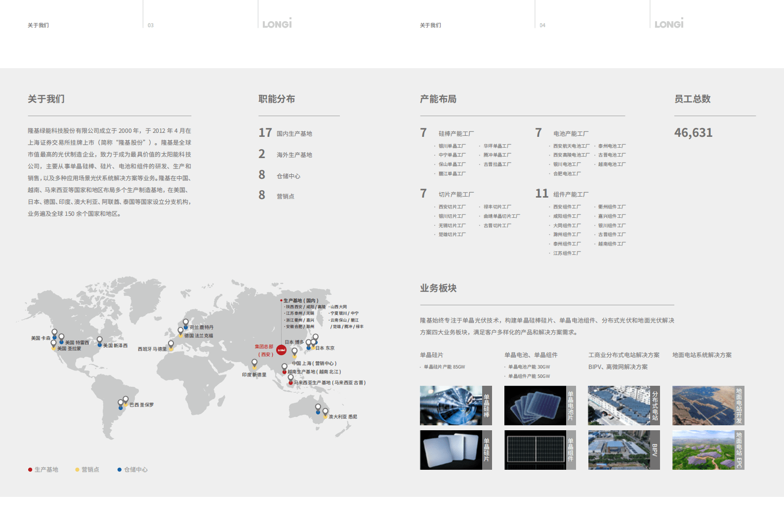Click the 生产基地 (国内) map label
The width and height of the screenshot is (784, 532).
coord(301,301)
